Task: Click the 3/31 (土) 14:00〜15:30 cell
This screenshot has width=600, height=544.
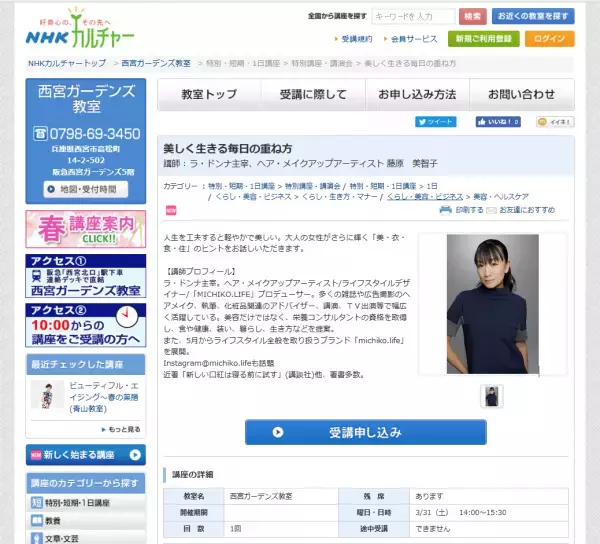Action: (489, 513)
